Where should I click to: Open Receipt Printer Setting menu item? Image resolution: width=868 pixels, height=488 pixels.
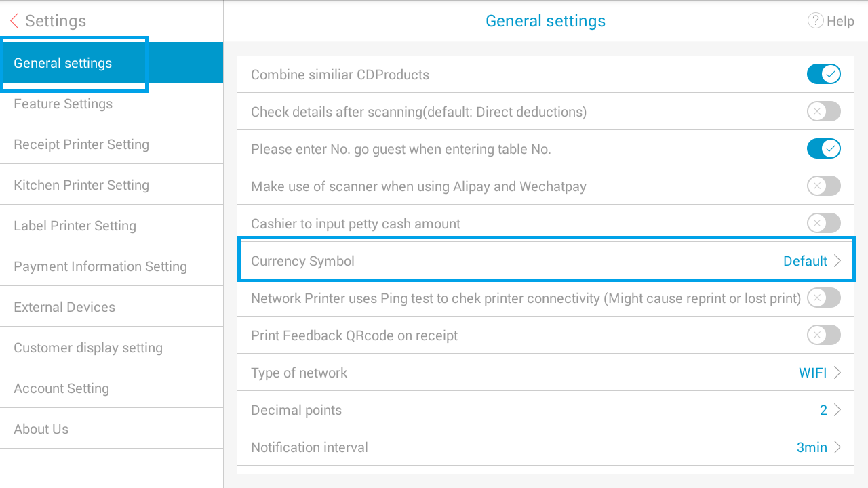[111, 144]
